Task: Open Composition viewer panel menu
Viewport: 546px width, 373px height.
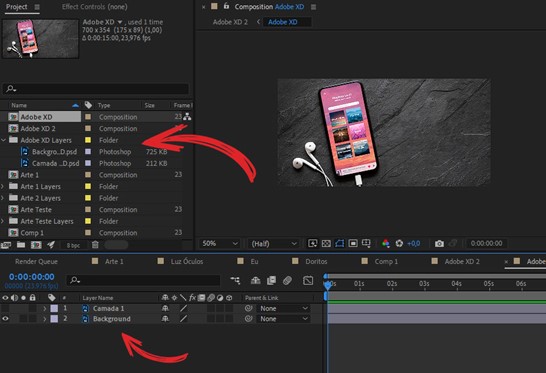Action: pos(313,7)
